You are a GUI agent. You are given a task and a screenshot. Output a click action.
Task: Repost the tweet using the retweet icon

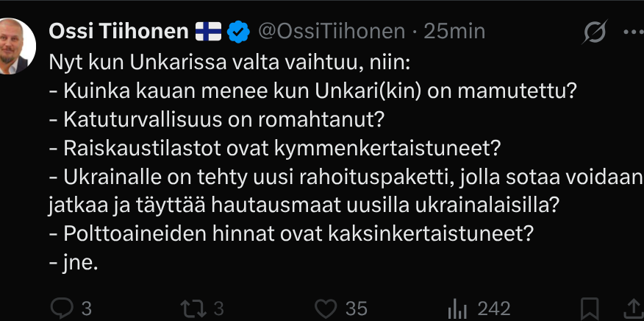coord(196,307)
